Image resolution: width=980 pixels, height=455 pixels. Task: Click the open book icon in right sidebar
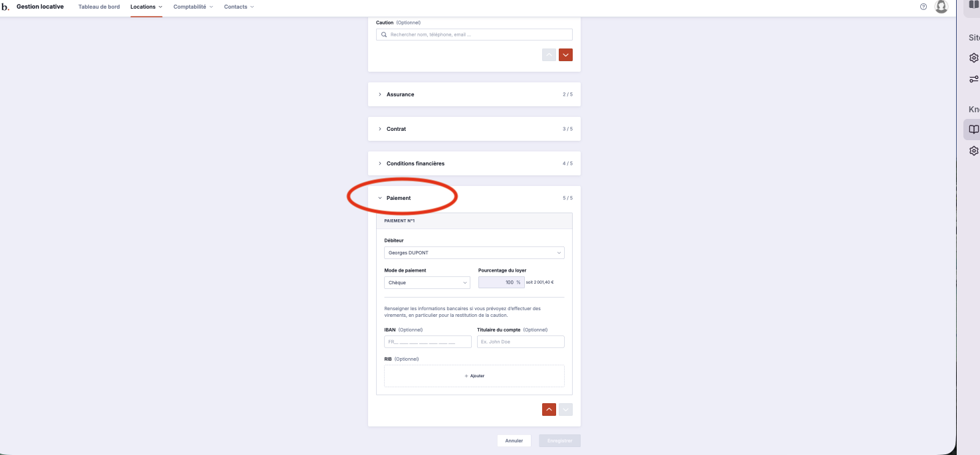click(x=973, y=130)
